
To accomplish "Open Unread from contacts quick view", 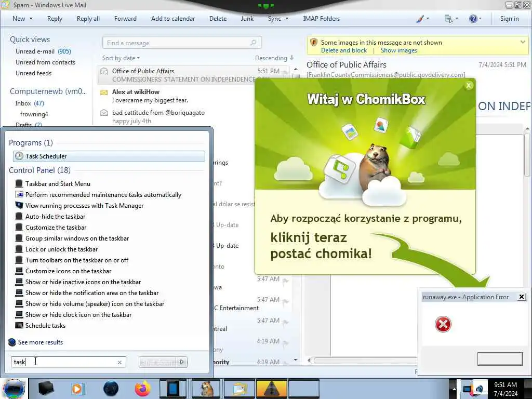I will (45, 62).
